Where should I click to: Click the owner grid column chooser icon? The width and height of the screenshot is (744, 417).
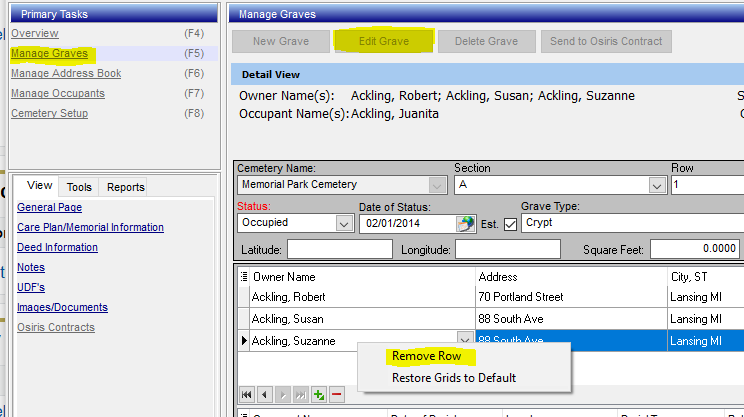point(244,277)
